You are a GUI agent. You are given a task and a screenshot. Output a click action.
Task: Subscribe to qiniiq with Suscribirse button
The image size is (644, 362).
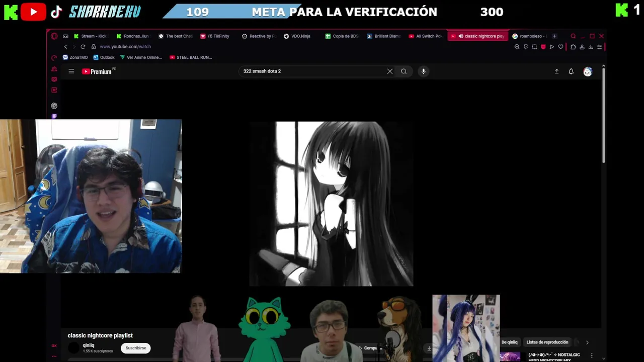tap(136, 348)
